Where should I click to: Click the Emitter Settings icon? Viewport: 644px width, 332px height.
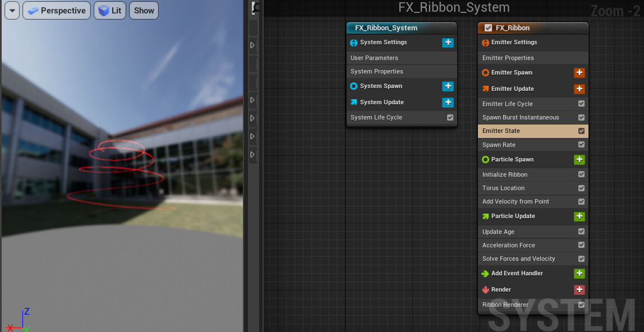point(485,43)
